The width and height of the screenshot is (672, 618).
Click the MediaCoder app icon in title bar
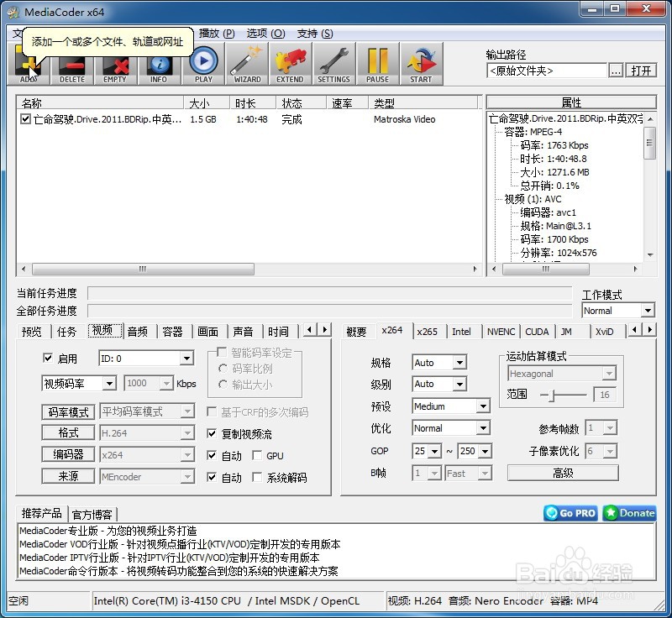14,12
